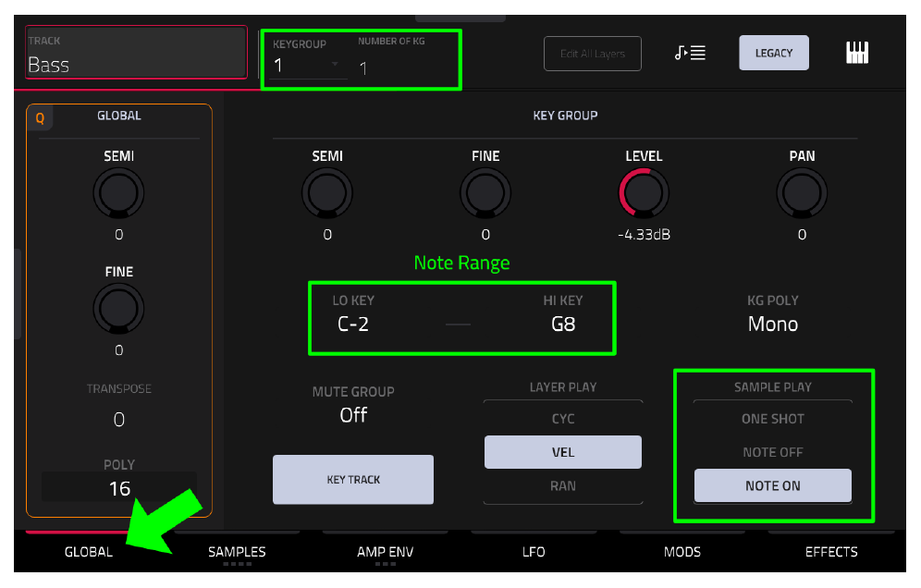The height and width of the screenshot is (588, 921).
Task: Select the TRANSPOSE value 0
Action: 118,420
